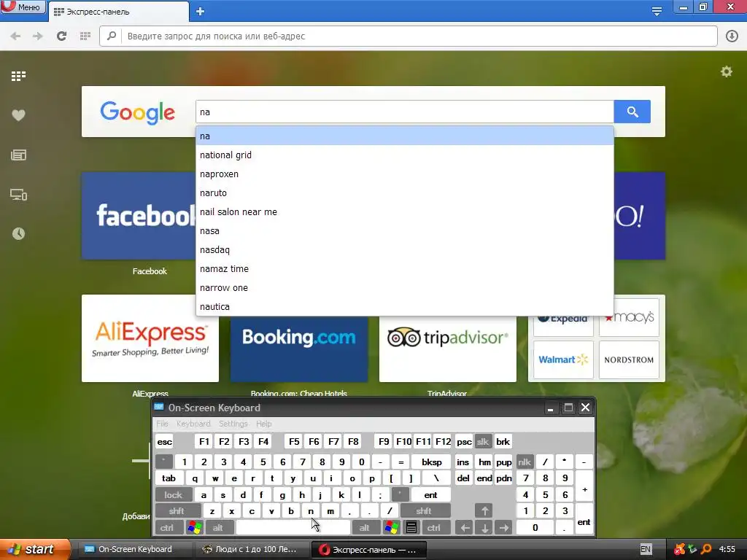Click the tab key on keyboard
Viewport: 747px width, 560px height.
[x=169, y=478]
